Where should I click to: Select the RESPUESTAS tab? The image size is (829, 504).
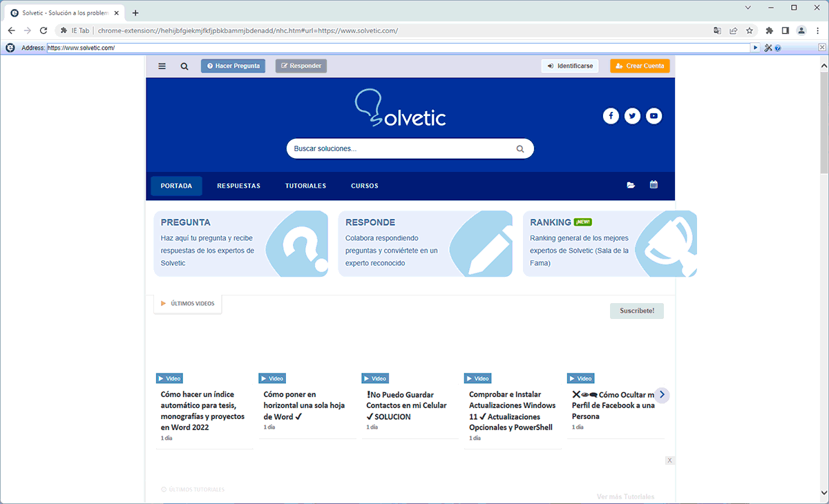(238, 186)
